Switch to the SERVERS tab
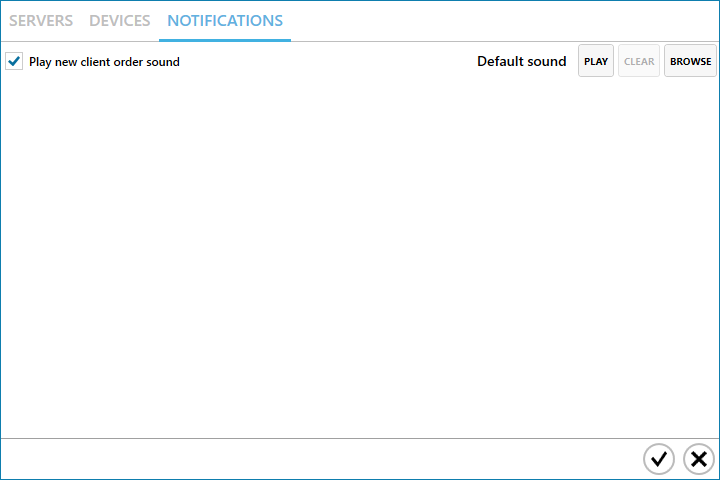The image size is (720, 480). pos(41,21)
